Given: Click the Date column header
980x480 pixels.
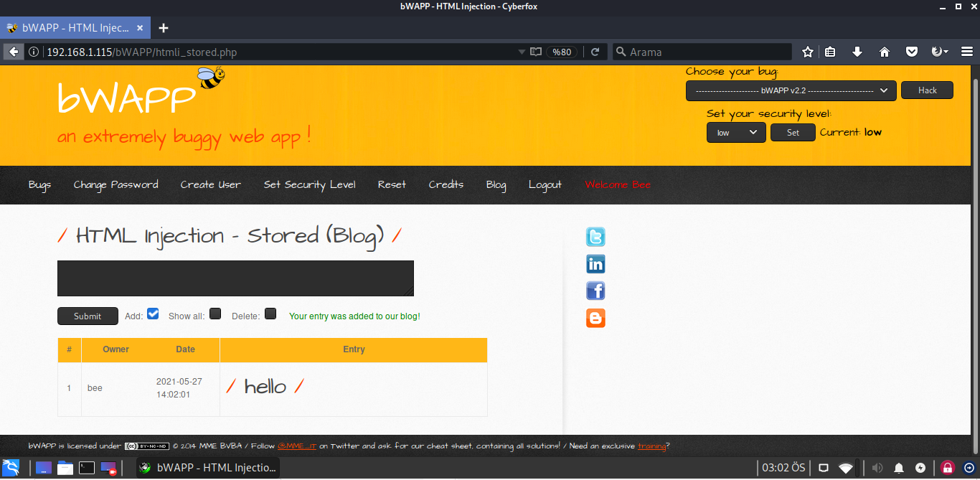Looking at the screenshot, I should [185, 349].
